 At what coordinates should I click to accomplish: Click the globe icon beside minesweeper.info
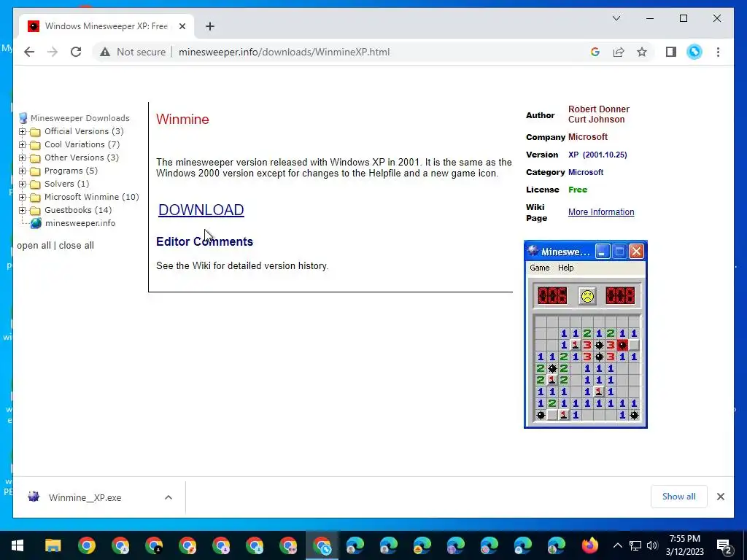36,223
